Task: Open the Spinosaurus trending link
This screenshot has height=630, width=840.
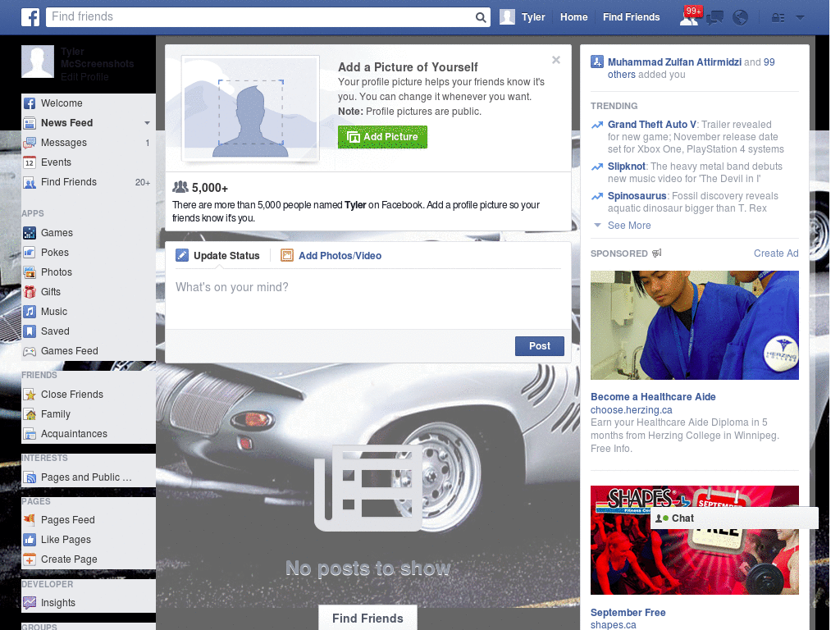Action: [637, 196]
